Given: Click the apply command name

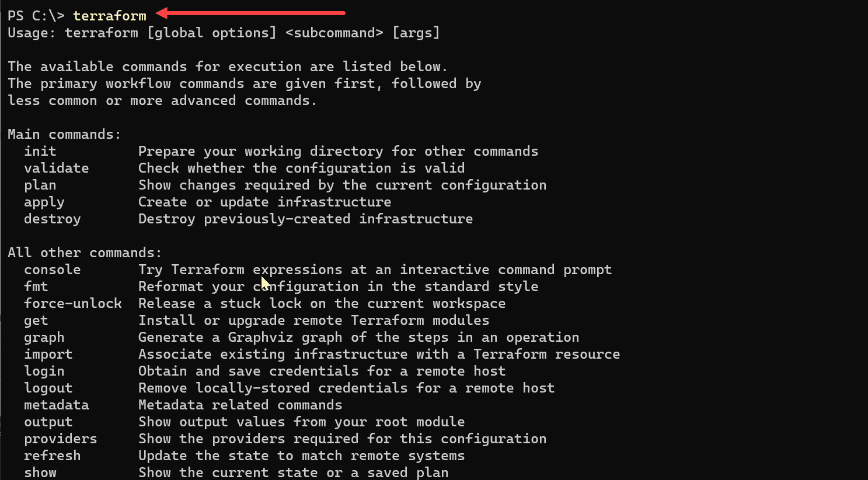Looking at the screenshot, I should click(x=44, y=202).
